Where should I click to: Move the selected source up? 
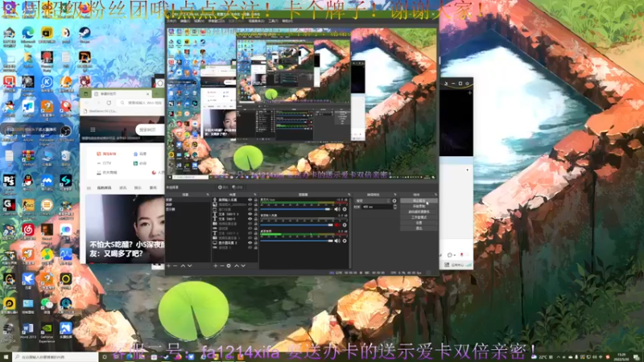[x=237, y=266]
